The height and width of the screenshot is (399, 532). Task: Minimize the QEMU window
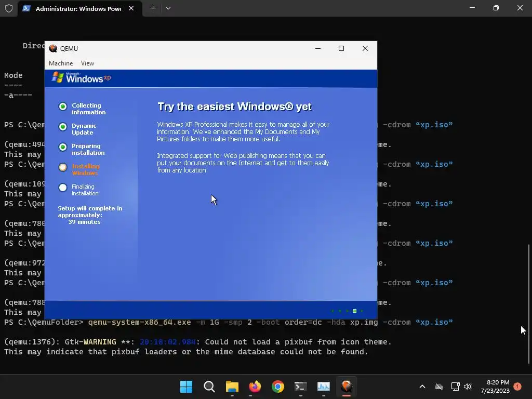pyautogui.click(x=318, y=48)
